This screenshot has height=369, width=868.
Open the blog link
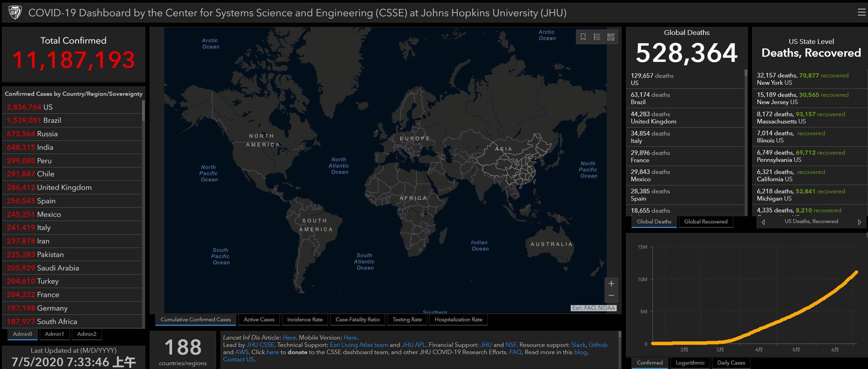pos(580,352)
